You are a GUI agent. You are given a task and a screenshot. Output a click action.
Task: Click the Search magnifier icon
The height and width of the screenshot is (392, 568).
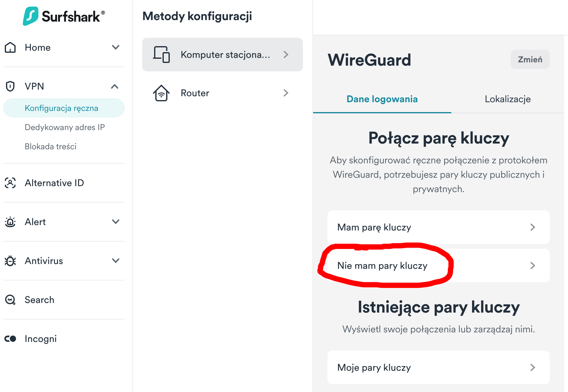[10, 300]
